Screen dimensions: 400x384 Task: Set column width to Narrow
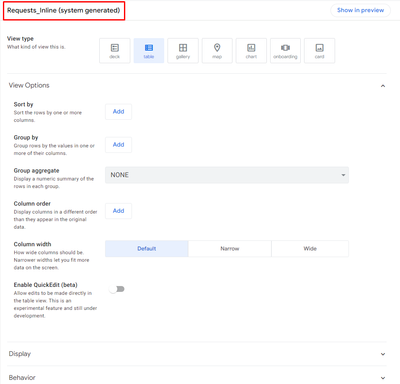[x=230, y=249]
